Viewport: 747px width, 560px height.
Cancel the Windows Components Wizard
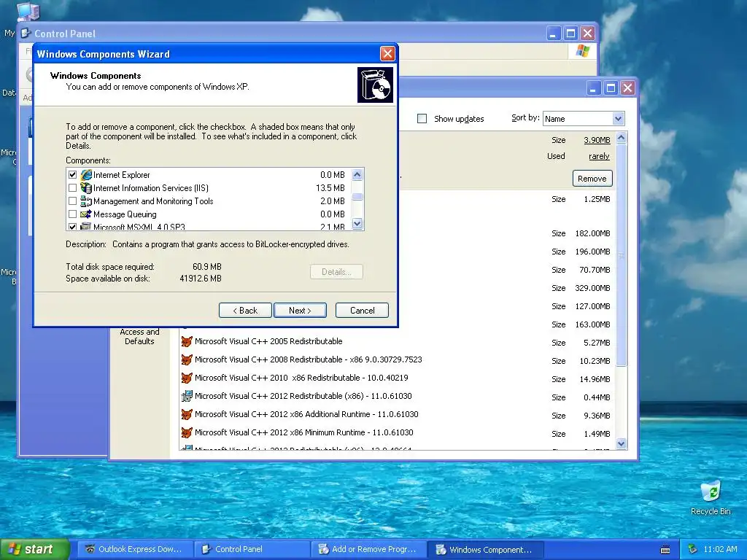362,311
